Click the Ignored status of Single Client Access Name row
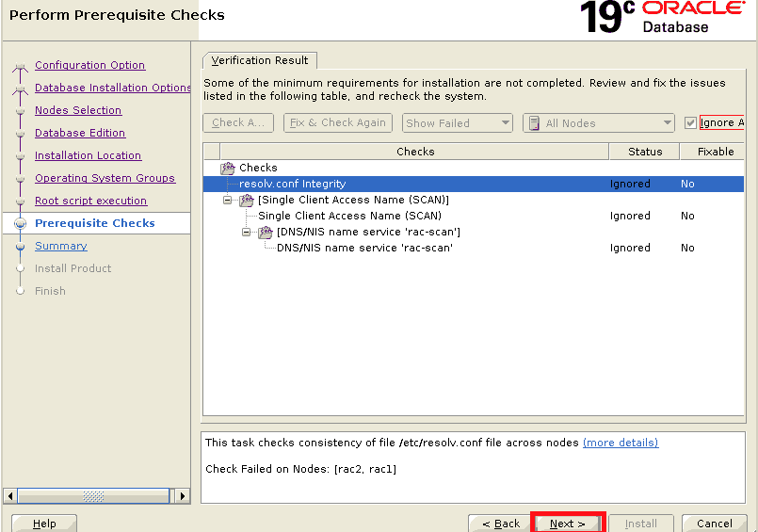Image resolution: width=758 pixels, height=532 pixels. [630, 216]
